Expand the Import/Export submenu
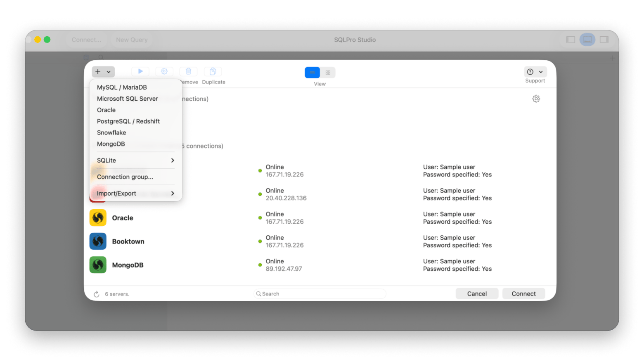The image size is (644, 364). click(135, 193)
